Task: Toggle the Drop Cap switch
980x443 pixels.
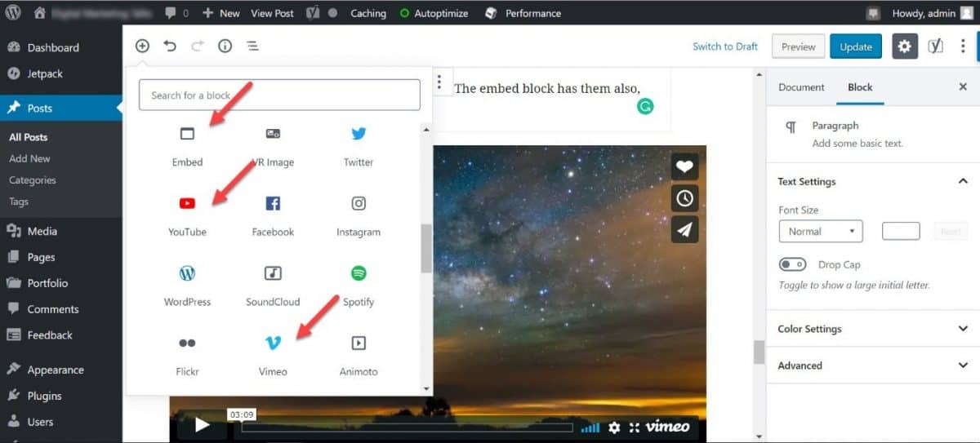Action: coord(792,264)
